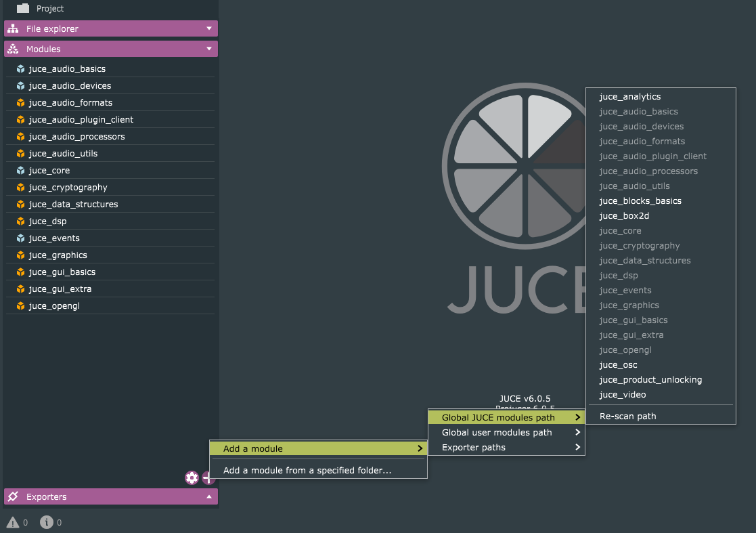Select juce_core in the modules list
Image resolution: width=756 pixels, height=533 pixels.
pyautogui.click(x=110, y=170)
